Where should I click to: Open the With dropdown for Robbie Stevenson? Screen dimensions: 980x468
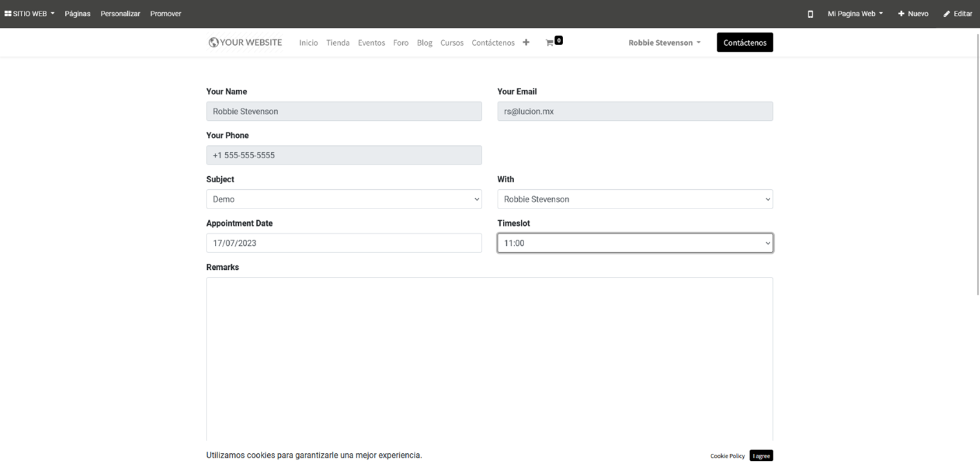coord(635,199)
